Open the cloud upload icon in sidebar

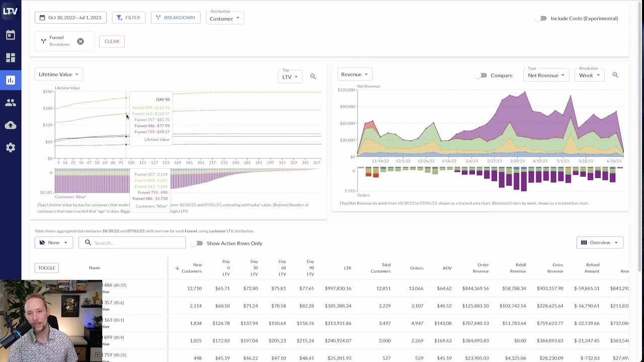pos(11,125)
